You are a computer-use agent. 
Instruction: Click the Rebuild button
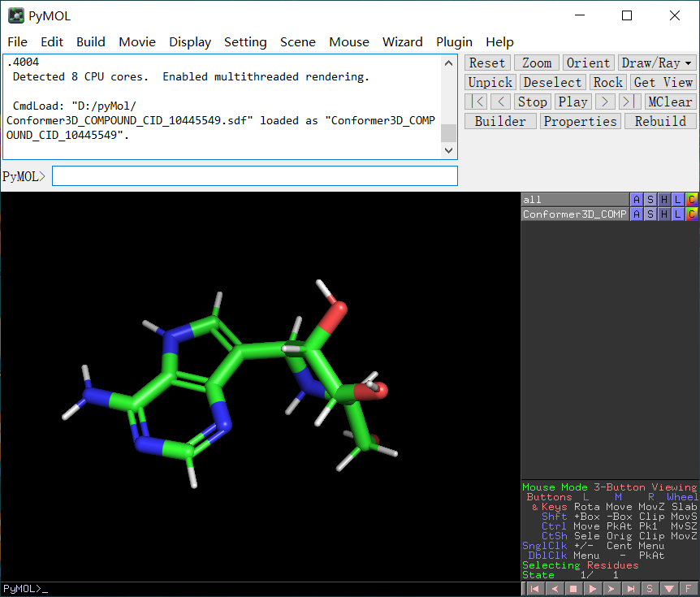point(660,122)
